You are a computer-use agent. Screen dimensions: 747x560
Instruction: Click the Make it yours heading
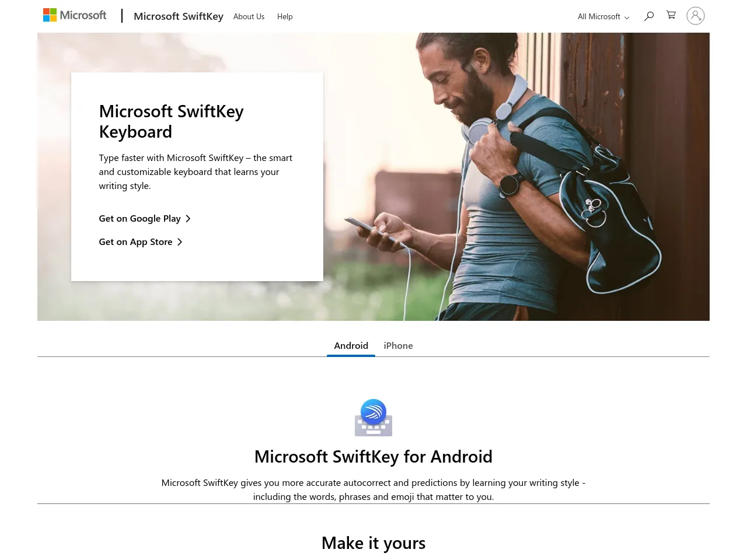tap(373, 543)
